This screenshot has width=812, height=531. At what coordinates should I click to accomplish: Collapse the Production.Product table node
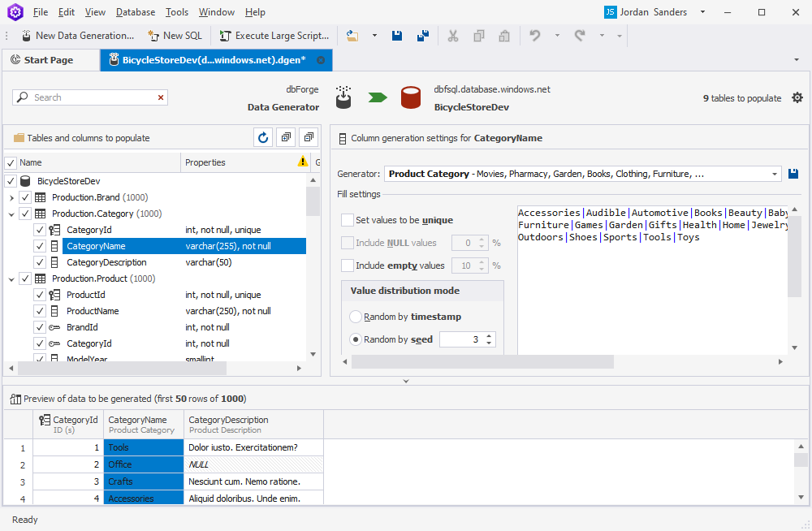point(11,279)
